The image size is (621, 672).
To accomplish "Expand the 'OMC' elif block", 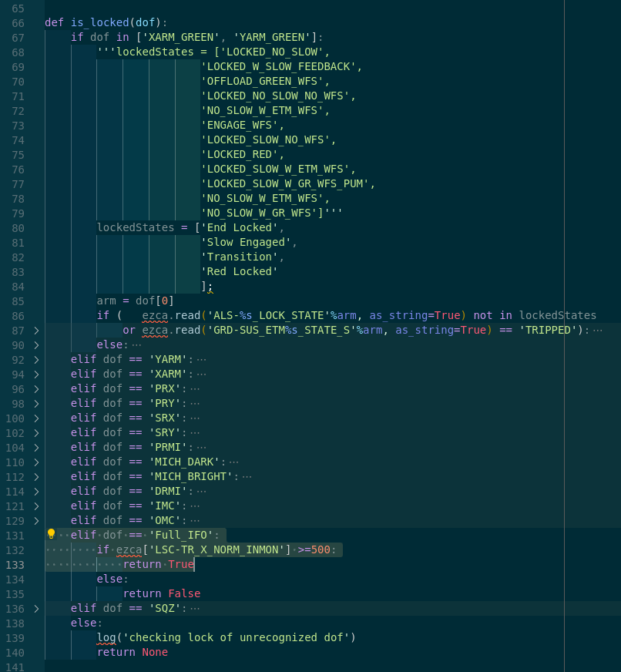I will (36, 521).
